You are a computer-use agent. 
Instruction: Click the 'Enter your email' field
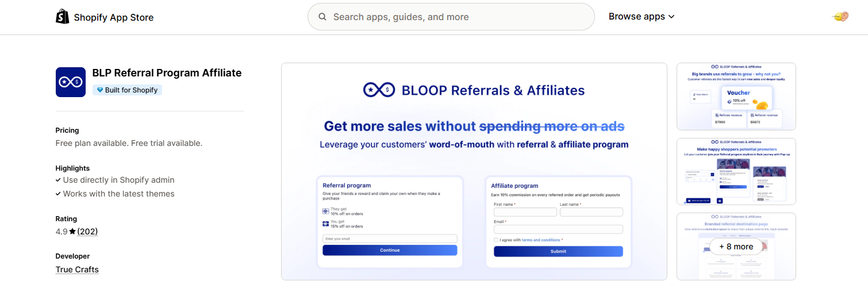390,238
